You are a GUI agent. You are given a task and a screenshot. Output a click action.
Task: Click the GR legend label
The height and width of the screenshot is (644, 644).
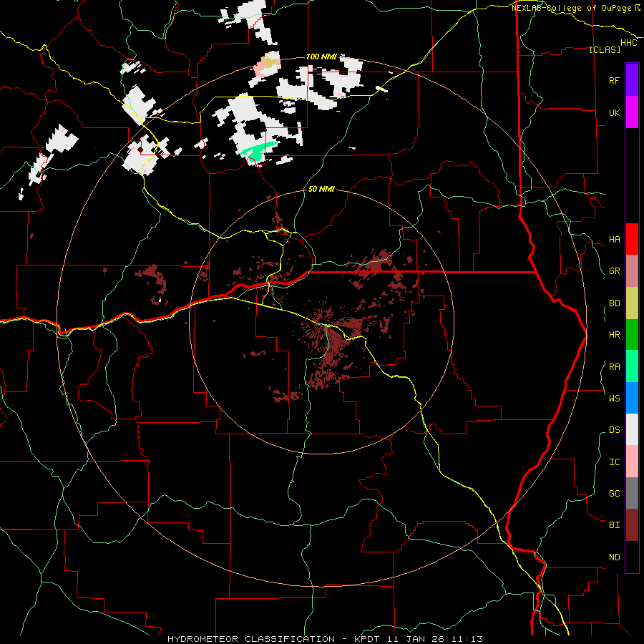click(614, 271)
